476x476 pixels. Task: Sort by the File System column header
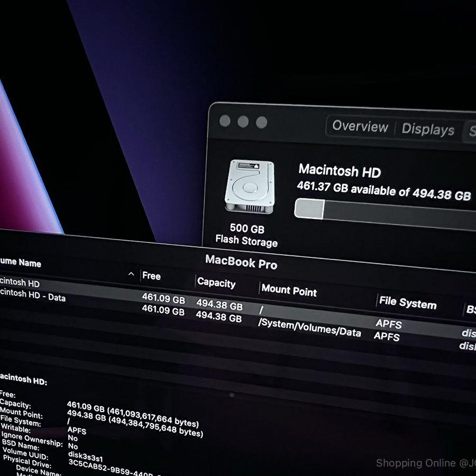(x=408, y=303)
